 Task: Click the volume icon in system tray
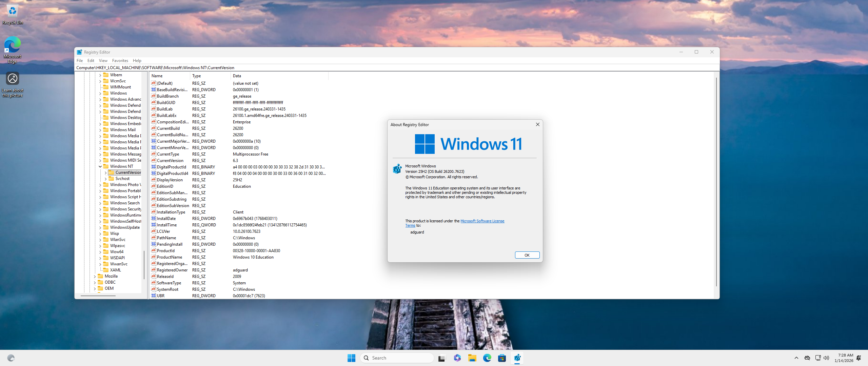(x=826, y=358)
